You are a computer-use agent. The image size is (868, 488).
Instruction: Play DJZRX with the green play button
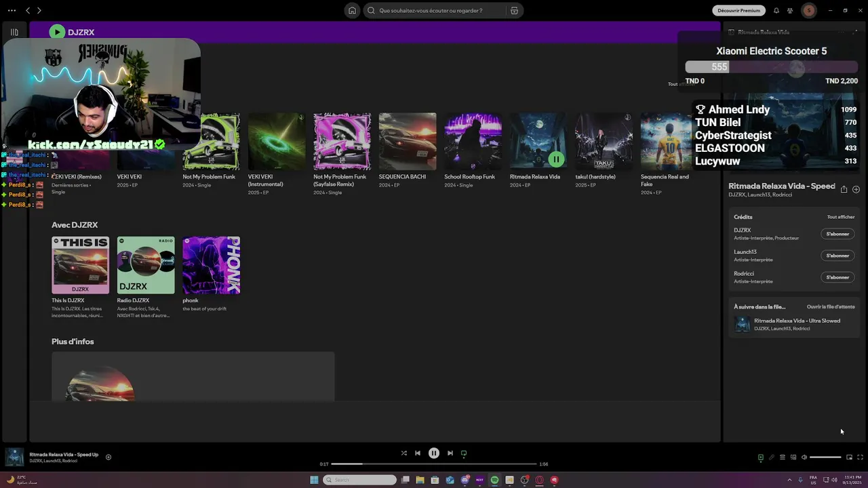(x=57, y=32)
